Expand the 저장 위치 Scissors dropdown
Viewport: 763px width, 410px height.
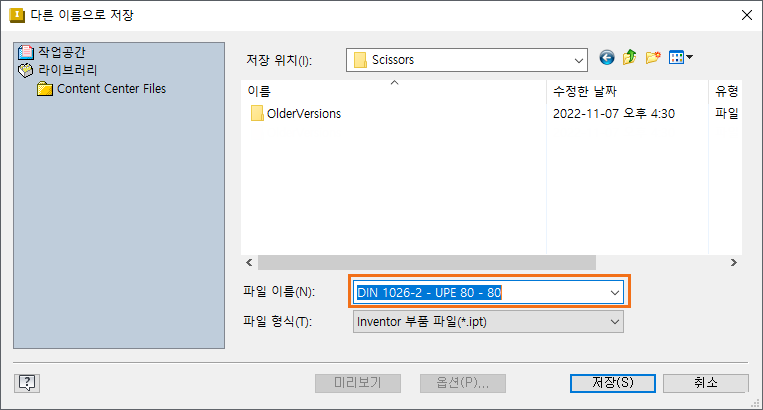click(467, 60)
